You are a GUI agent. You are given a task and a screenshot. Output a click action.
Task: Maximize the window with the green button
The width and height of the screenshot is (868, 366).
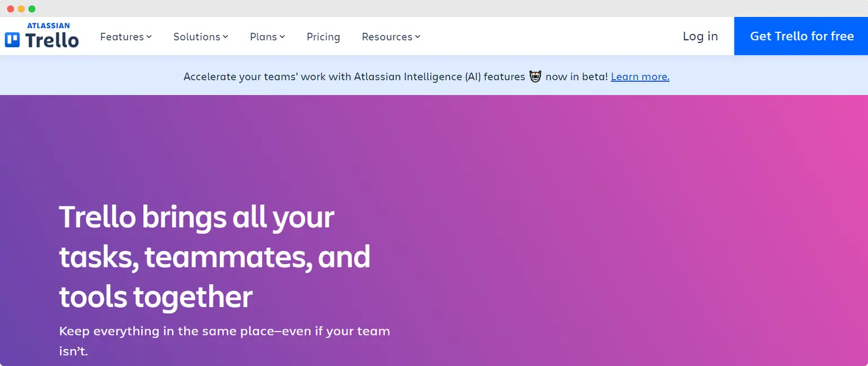tap(32, 8)
